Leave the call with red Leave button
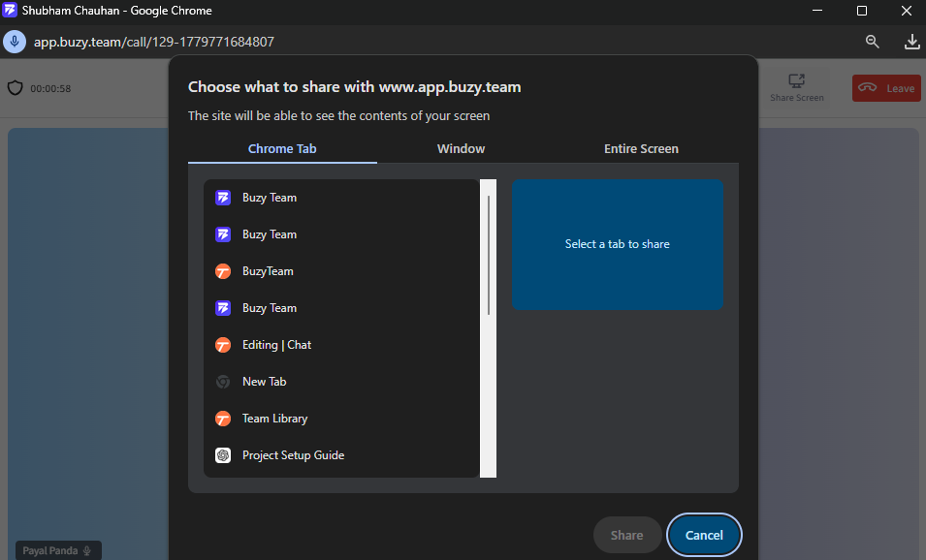Viewport: 926px width, 560px height. [x=886, y=88]
